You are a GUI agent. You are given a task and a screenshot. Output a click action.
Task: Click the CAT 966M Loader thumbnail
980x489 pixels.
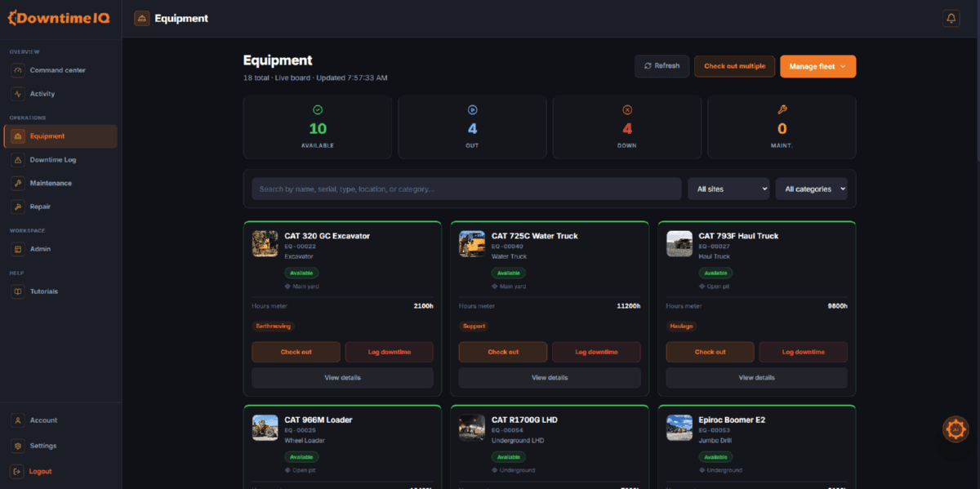click(x=265, y=428)
